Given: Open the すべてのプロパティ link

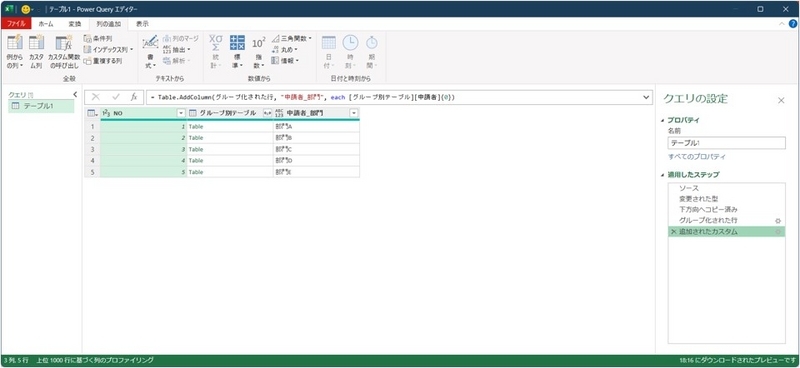Looking at the screenshot, I should [x=697, y=157].
